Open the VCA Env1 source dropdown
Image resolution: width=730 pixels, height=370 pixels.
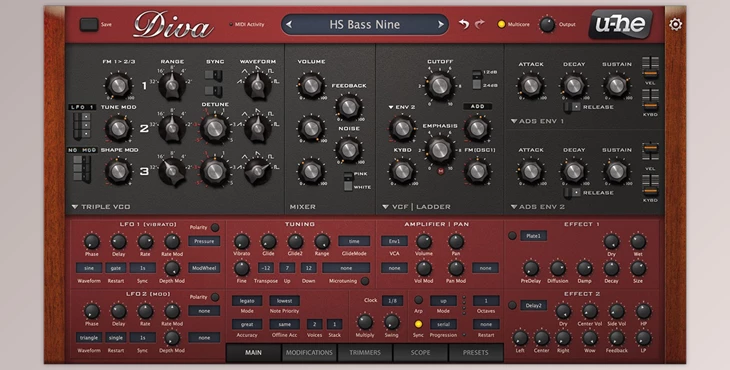click(x=394, y=241)
